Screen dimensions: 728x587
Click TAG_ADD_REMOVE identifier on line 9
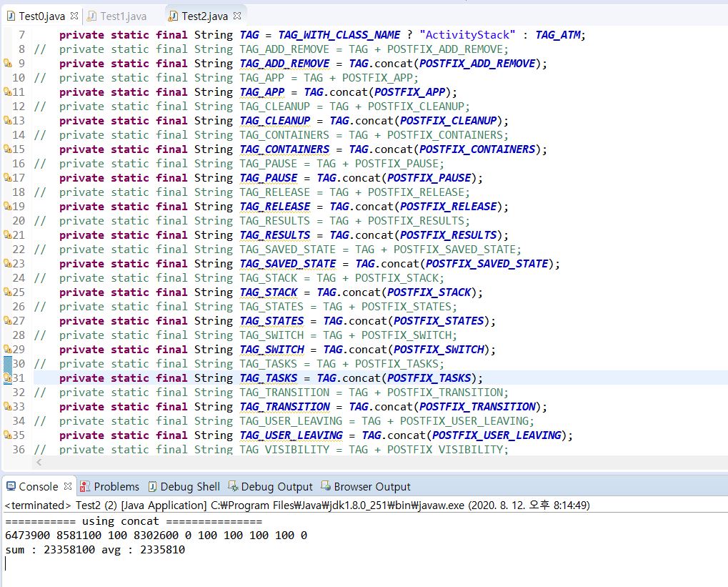click(284, 64)
